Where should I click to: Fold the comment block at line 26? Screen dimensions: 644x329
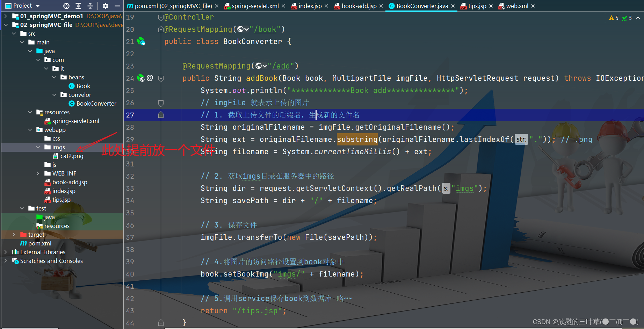161,103
